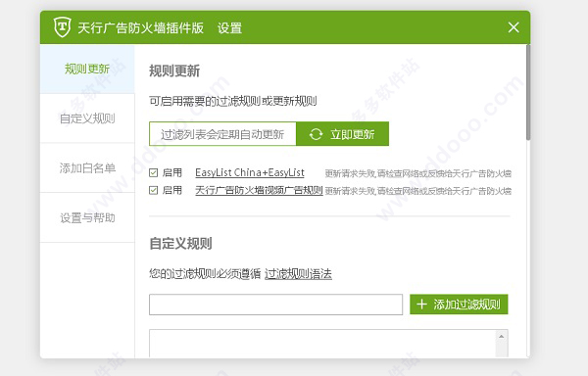Open the 过滤规则语法 link
Image resolution: width=588 pixels, height=376 pixels.
298,274
